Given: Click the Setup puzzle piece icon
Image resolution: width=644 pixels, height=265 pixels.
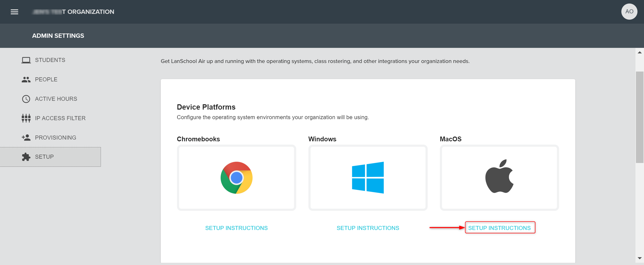Looking at the screenshot, I should click(x=26, y=157).
